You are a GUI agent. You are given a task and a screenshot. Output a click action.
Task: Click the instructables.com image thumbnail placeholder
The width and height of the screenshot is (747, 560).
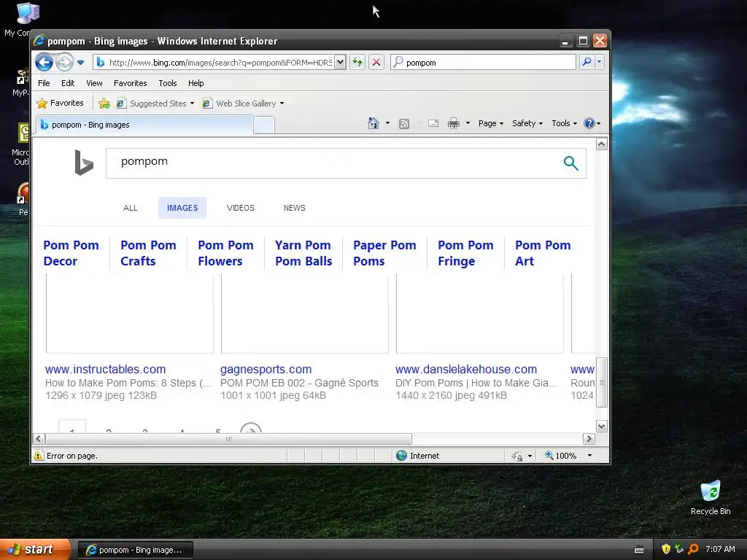point(130,314)
